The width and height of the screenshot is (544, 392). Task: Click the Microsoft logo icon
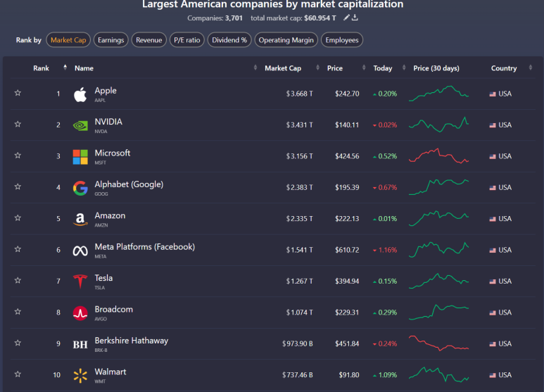pyautogui.click(x=80, y=157)
